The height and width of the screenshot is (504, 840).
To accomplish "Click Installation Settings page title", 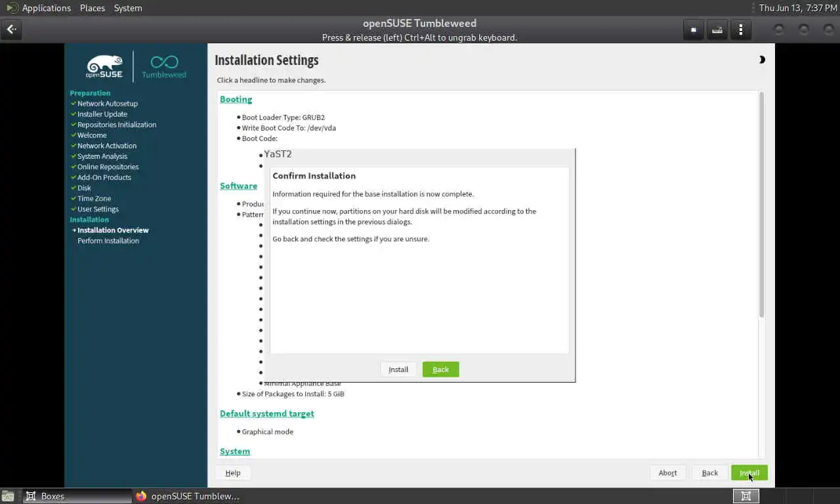I will 266,60.
